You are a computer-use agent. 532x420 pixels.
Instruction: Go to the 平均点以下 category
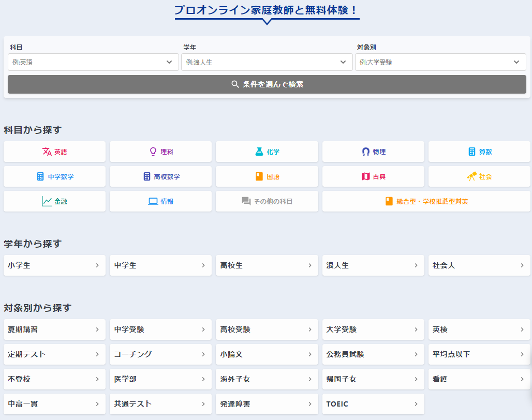[x=479, y=354]
